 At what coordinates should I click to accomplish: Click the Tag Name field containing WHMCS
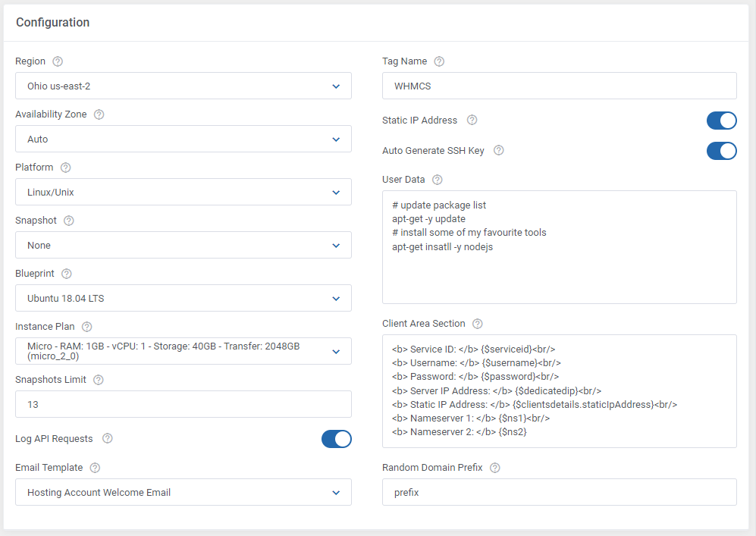pos(560,86)
